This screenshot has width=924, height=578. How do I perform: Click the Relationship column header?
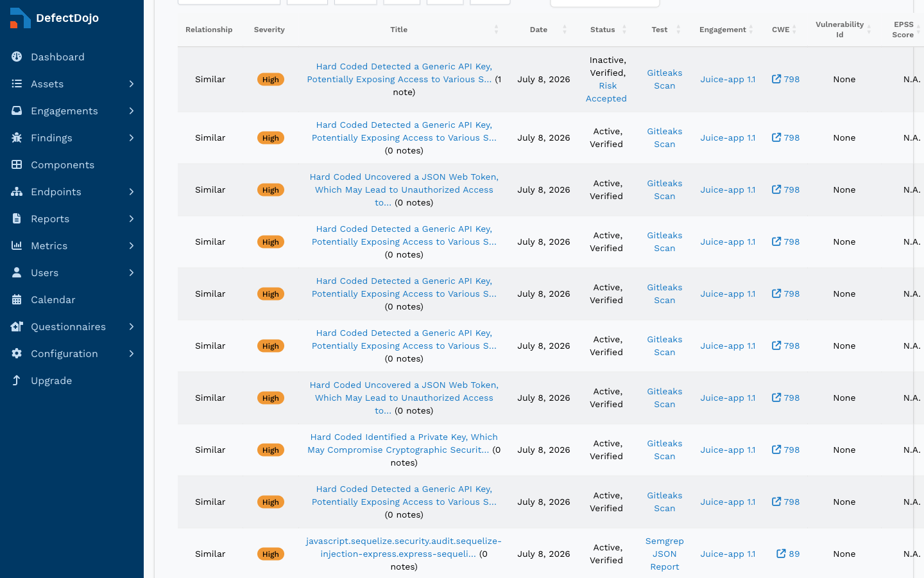pyautogui.click(x=209, y=30)
